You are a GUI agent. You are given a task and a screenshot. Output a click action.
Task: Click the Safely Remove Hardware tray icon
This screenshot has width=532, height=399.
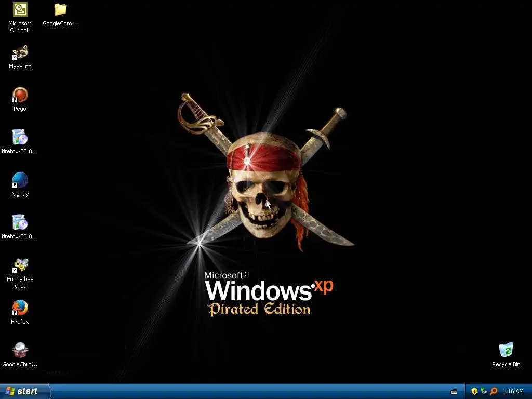click(484, 391)
